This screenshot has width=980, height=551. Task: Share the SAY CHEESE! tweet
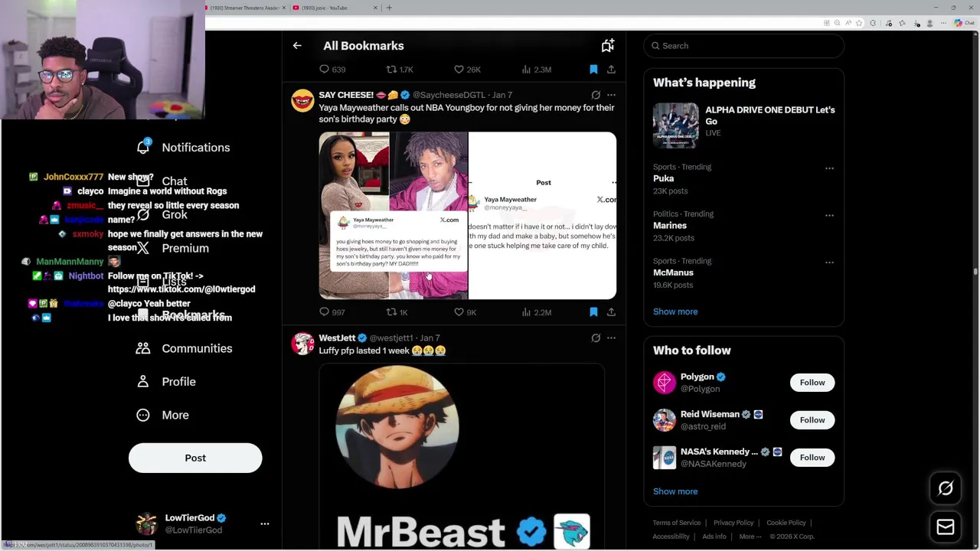611,312
